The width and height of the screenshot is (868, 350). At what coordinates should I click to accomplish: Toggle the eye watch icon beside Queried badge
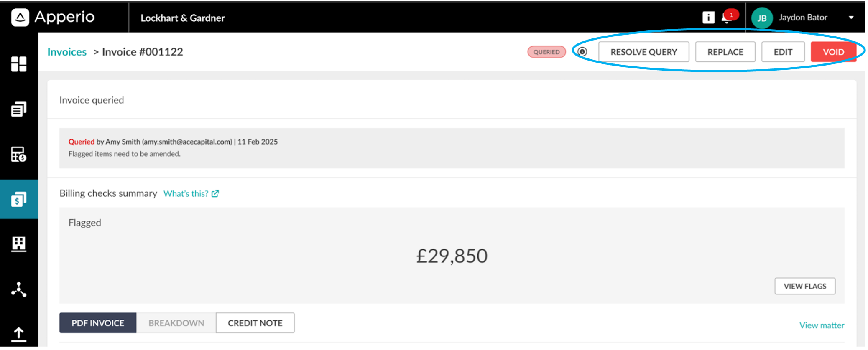(x=582, y=52)
